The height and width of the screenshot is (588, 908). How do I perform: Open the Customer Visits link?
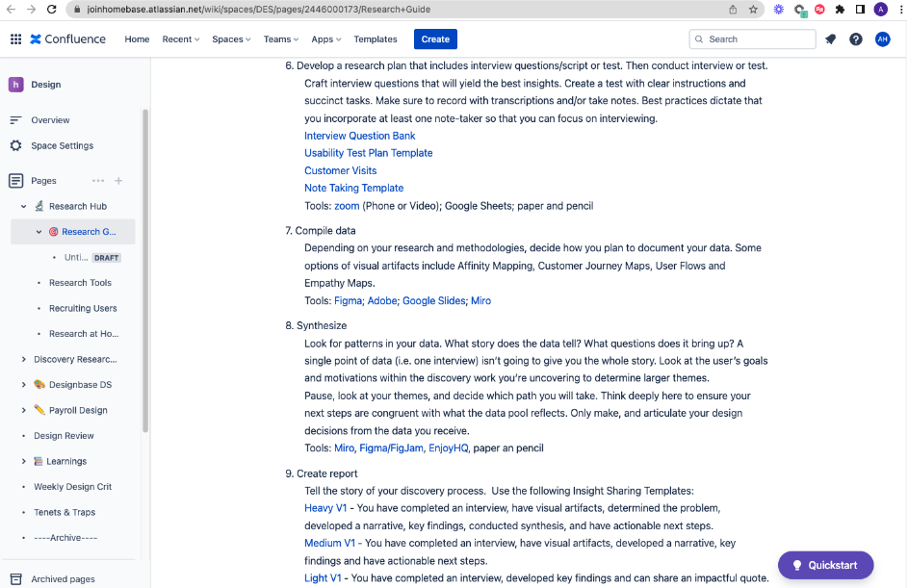tap(341, 170)
